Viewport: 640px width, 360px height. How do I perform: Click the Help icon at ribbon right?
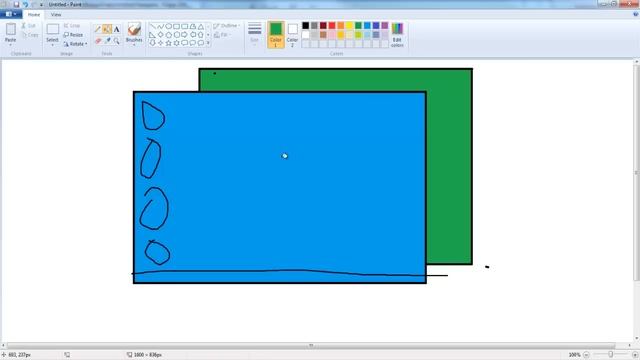(x=636, y=14)
